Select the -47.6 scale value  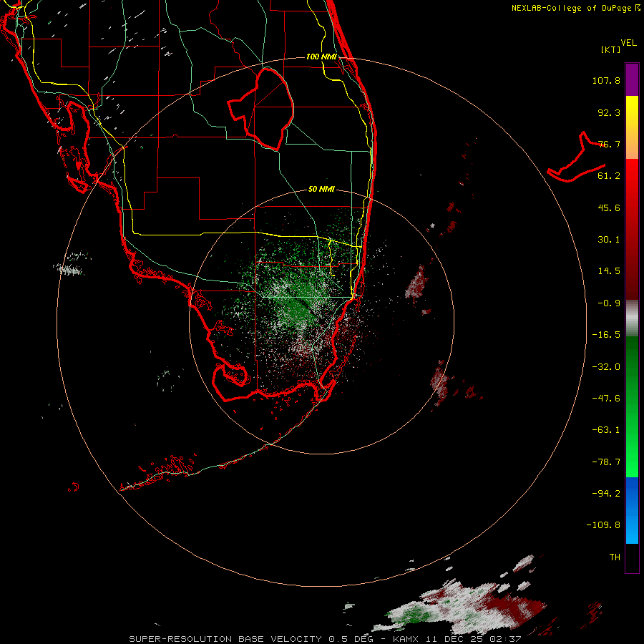(x=606, y=399)
